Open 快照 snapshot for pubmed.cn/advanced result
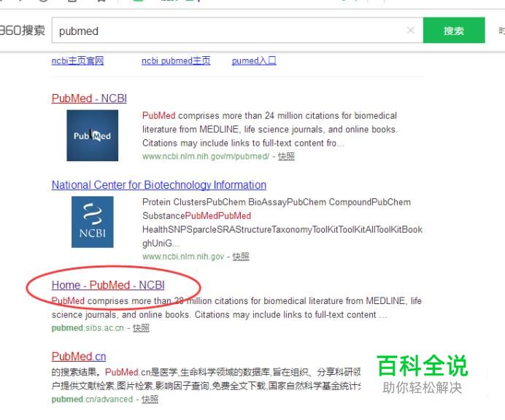The height and width of the screenshot is (420, 505). point(150,400)
